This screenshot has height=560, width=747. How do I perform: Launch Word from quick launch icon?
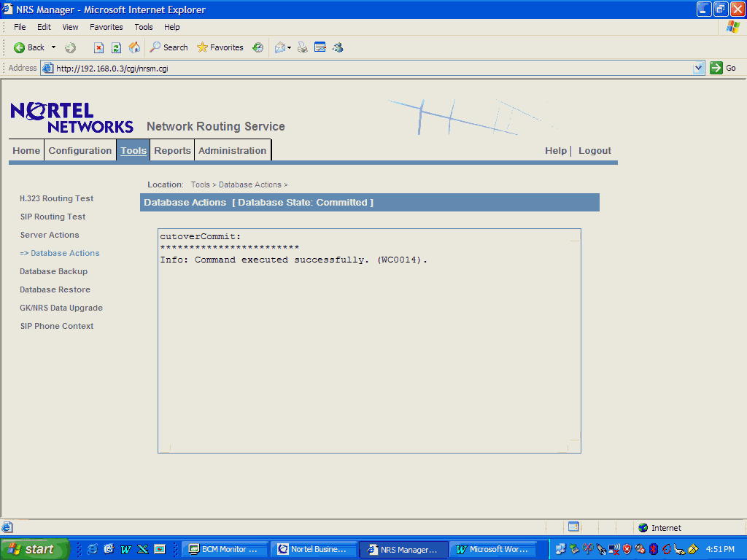click(x=125, y=549)
